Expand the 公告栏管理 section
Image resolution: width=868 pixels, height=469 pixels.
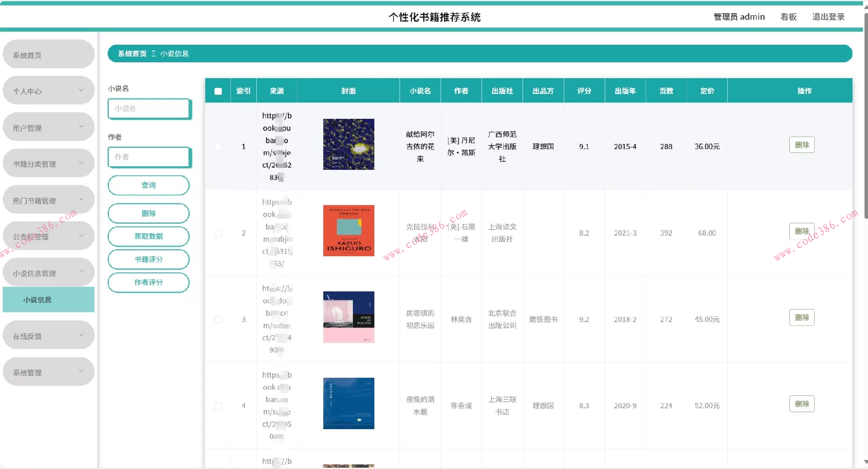pos(48,235)
